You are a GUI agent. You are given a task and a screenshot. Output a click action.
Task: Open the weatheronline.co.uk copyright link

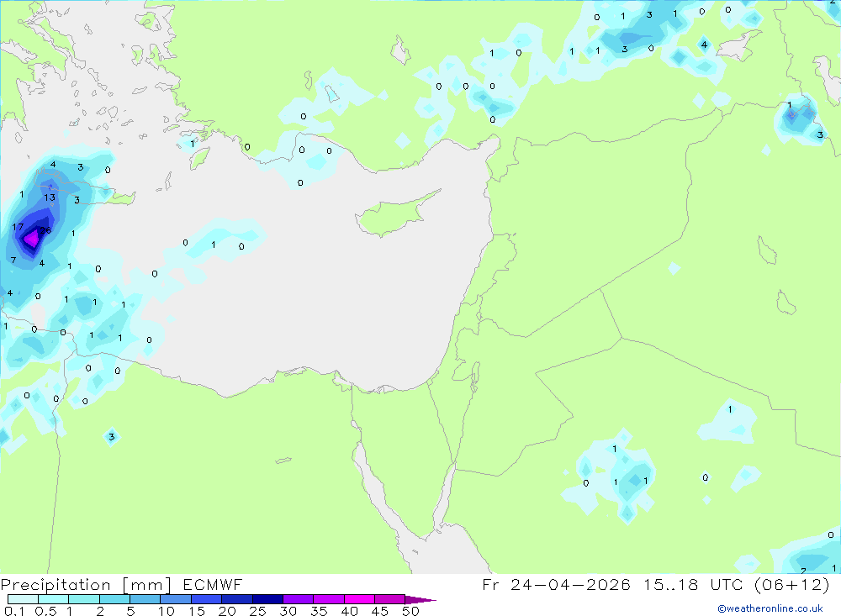(x=770, y=608)
